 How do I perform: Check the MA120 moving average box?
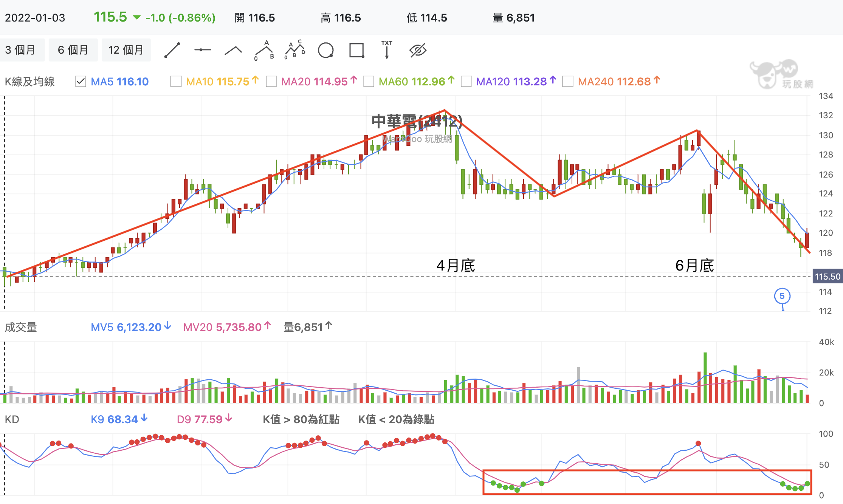click(466, 82)
